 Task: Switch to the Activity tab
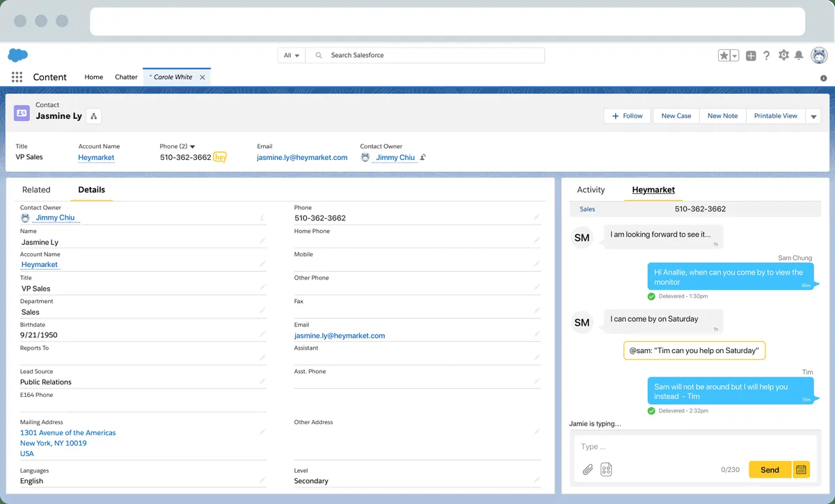(591, 190)
